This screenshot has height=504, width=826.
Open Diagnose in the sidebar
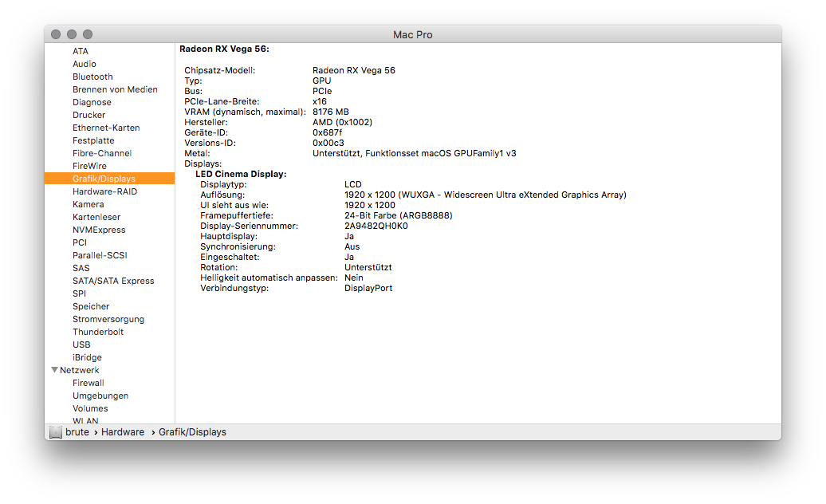tap(92, 102)
